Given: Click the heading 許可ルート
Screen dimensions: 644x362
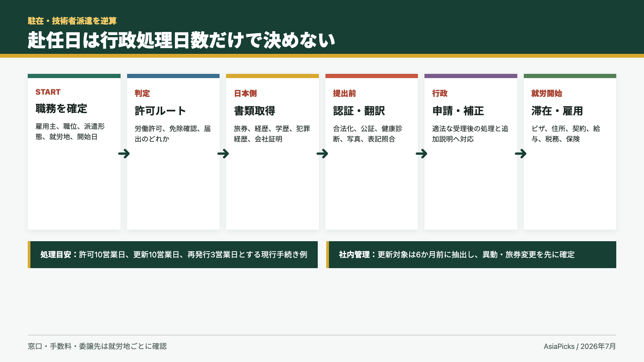Looking at the screenshot, I should 160,111.
